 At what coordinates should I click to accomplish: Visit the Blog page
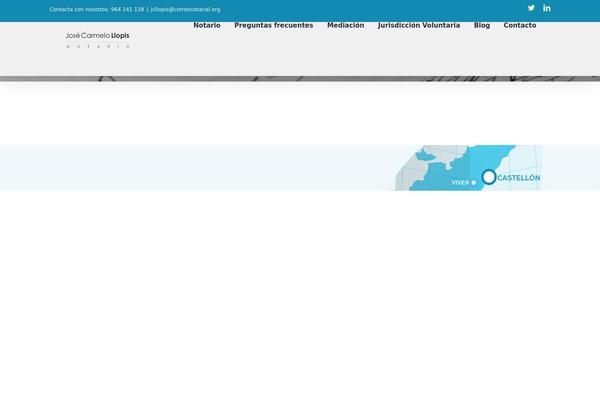(482, 25)
